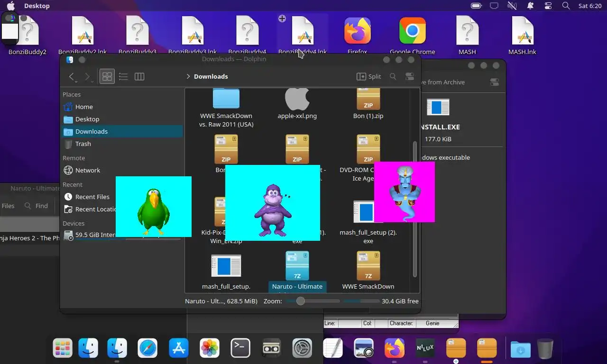
Task: Click Find in the Naruto window toolbar
Action: point(36,206)
